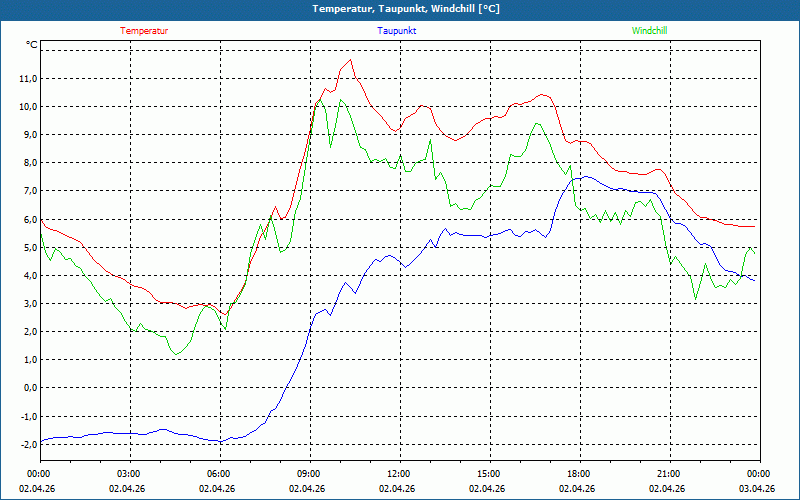Click the 03.04.26 date label
The height and width of the screenshot is (500, 800).
coord(757,489)
